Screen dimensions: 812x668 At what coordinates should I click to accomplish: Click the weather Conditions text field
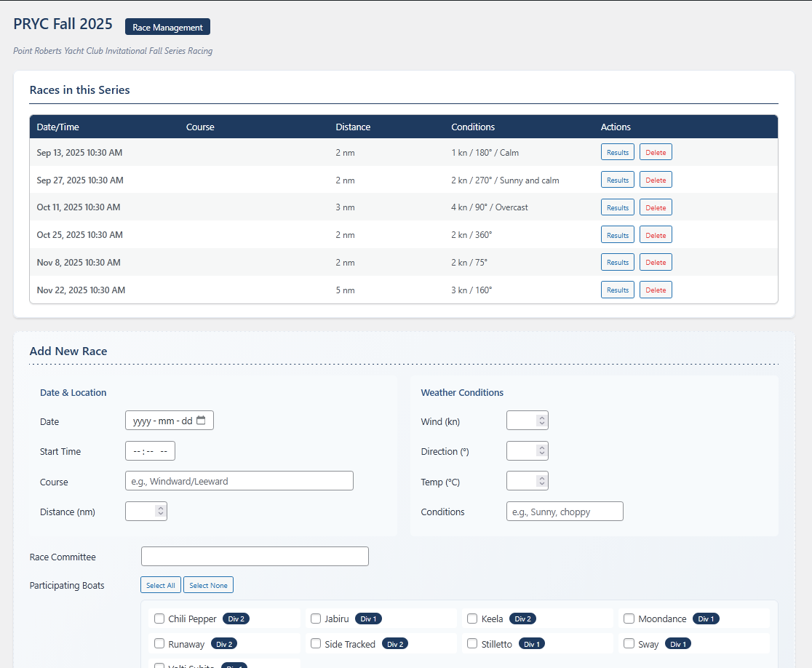pos(565,512)
